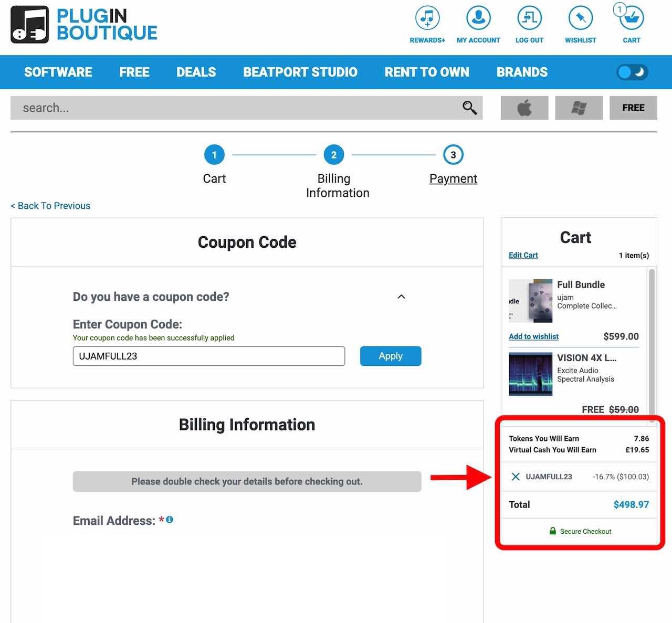Click the coupon code input field
The width and height of the screenshot is (672, 623).
208,356
